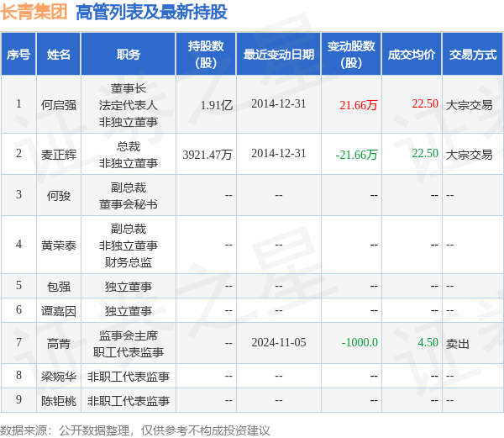Click the date 2024-11-05
This screenshot has height=438, width=504.
click(x=279, y=342)
